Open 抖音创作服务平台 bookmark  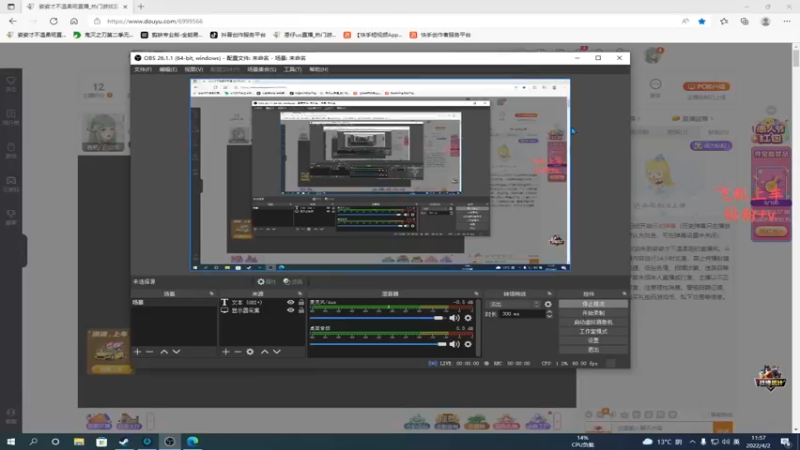238,35
